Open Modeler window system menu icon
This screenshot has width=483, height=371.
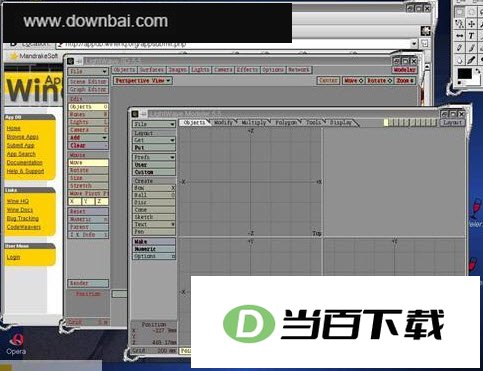[135, 114]
